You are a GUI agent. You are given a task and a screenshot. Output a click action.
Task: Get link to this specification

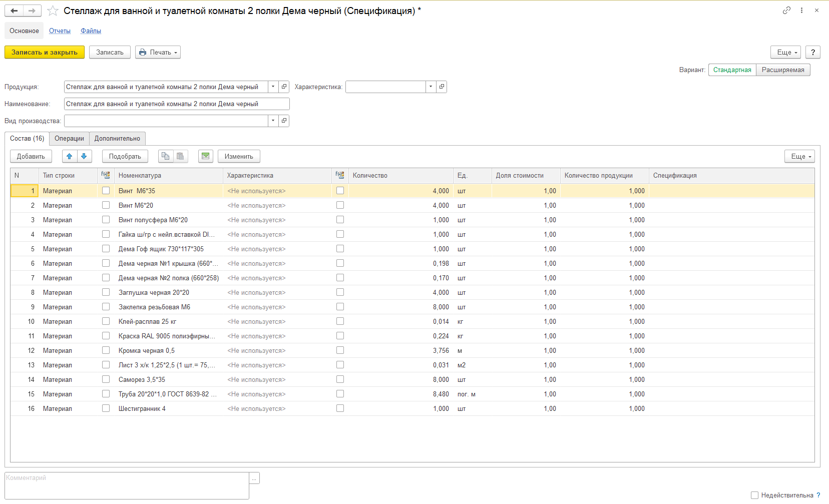[786, 11]
